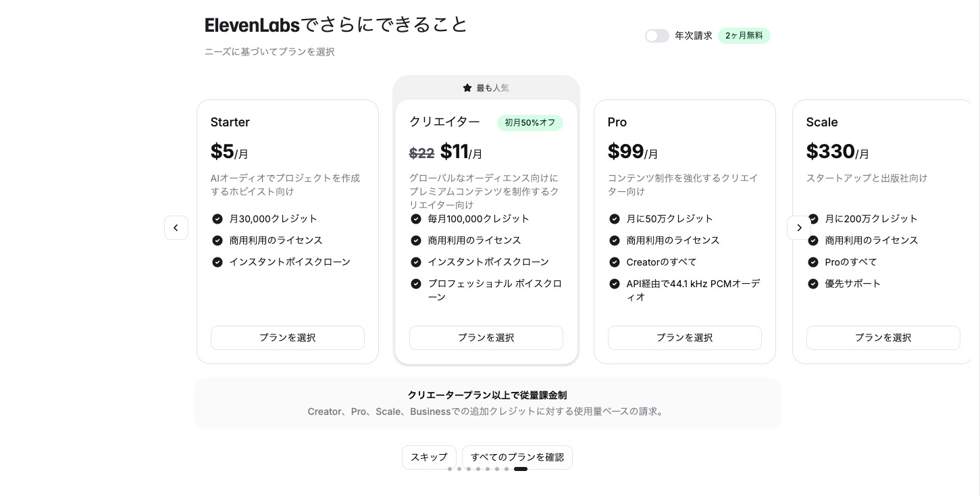Image resolution: width=980 pixels, height=496 pixels.
Task: Select the Pro plan button
Action: click(x=685, y=338)
